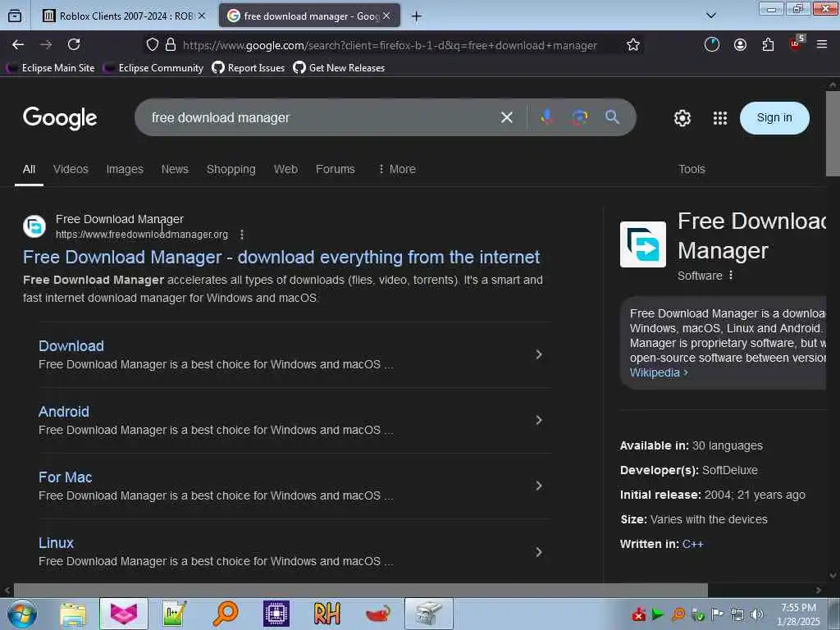840x630 pixels.
Task: Open more options beside freedownloadmanager.org URL
Action: (x=242, y=235)
